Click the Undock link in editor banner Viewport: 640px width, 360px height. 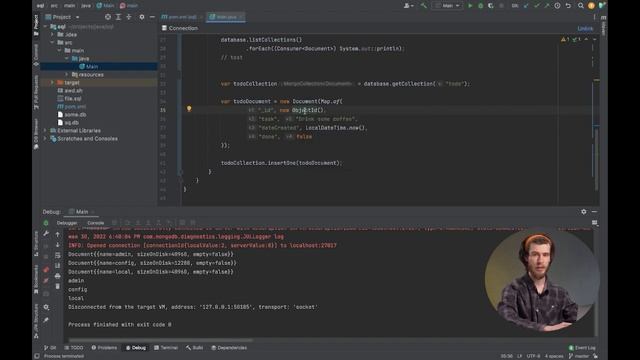(x=585, y=28)
